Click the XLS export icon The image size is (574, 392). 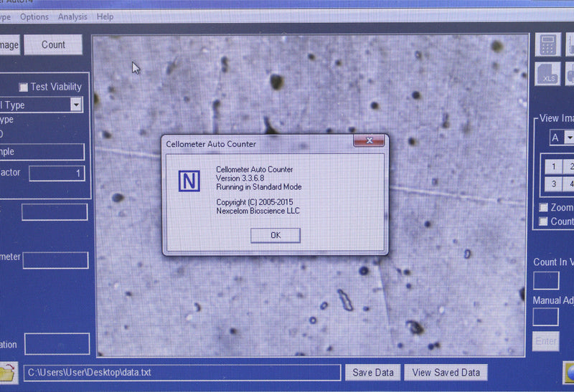548,74
